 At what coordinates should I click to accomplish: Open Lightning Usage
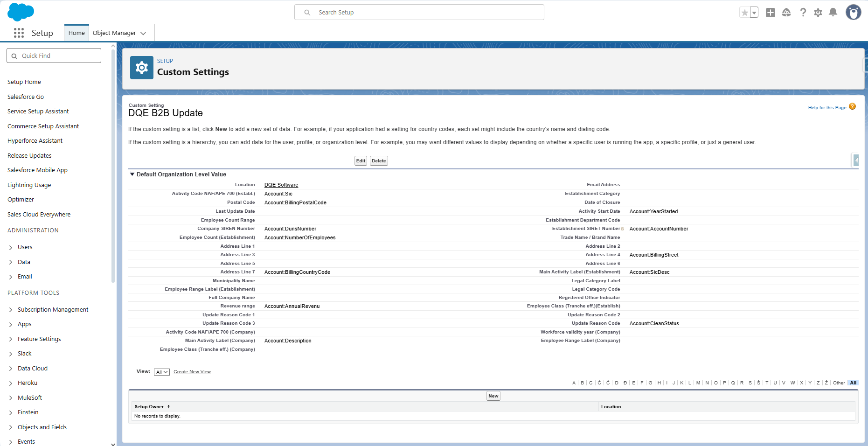pyautogui.click(x=29, y=185)
